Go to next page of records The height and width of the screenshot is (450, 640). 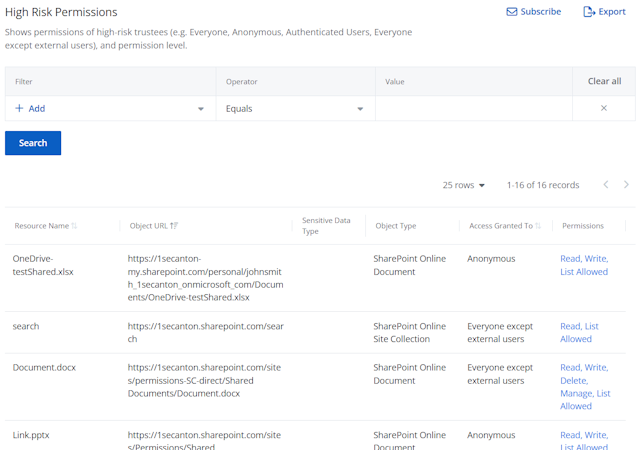(x=626, y=185)
